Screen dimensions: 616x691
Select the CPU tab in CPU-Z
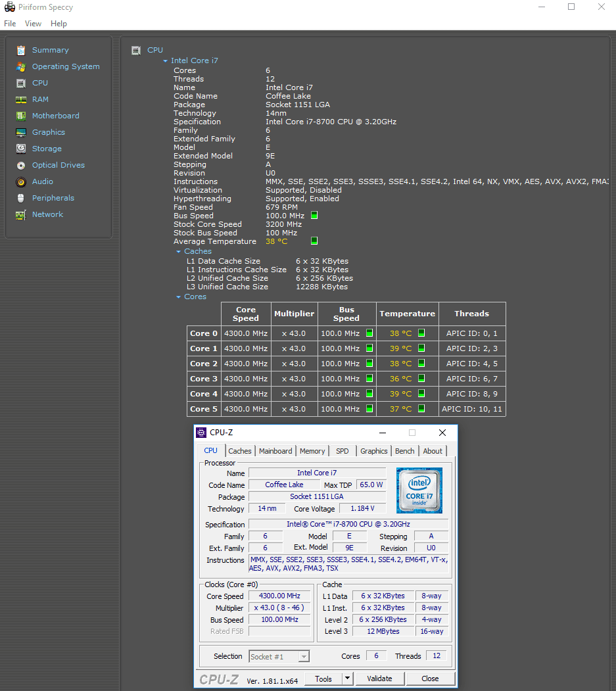210,451
